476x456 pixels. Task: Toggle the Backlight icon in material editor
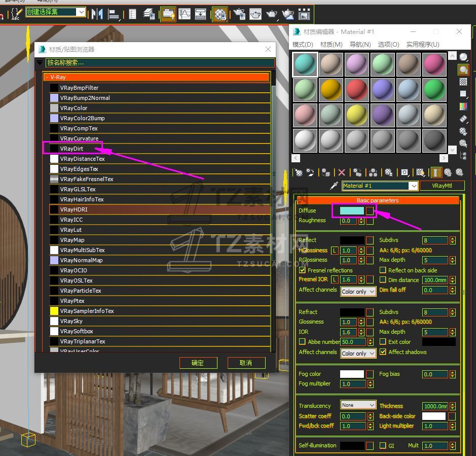click(463, 69)
